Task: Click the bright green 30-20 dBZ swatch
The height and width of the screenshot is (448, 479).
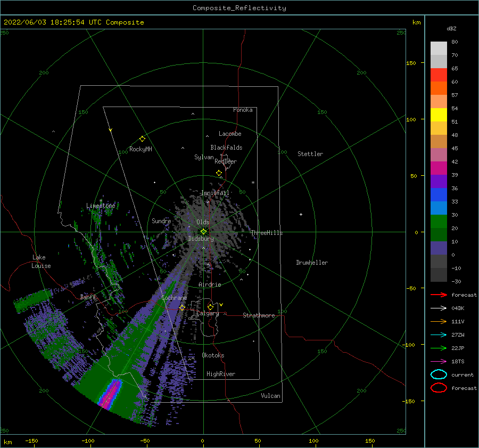Action: pos(439,222)
